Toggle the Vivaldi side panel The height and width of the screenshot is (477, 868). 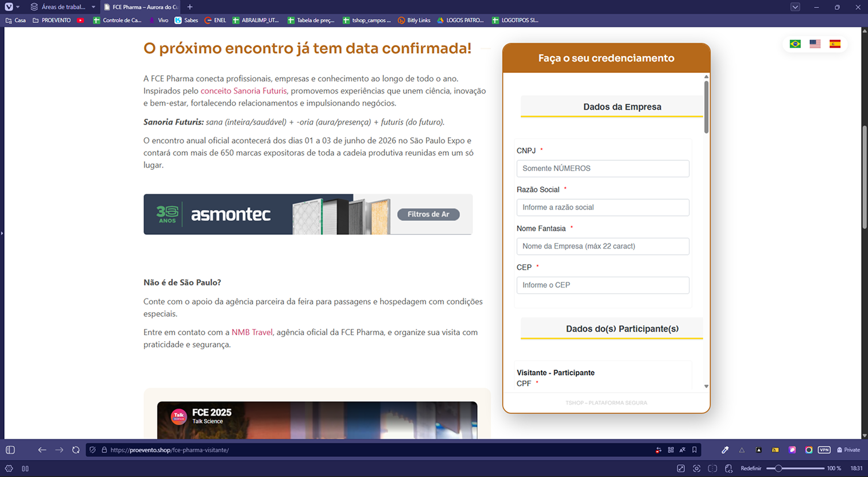(10, 450)
